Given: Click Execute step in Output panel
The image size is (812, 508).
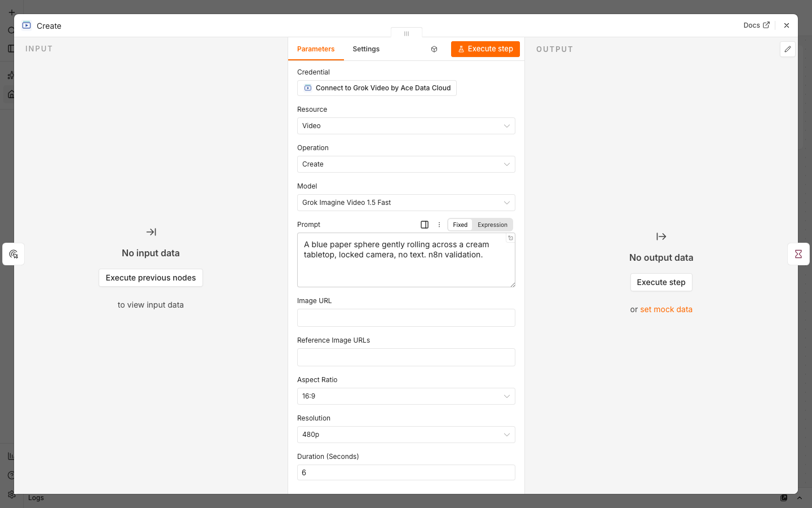Looking at the screenshot, I should [x=661, y=282].
